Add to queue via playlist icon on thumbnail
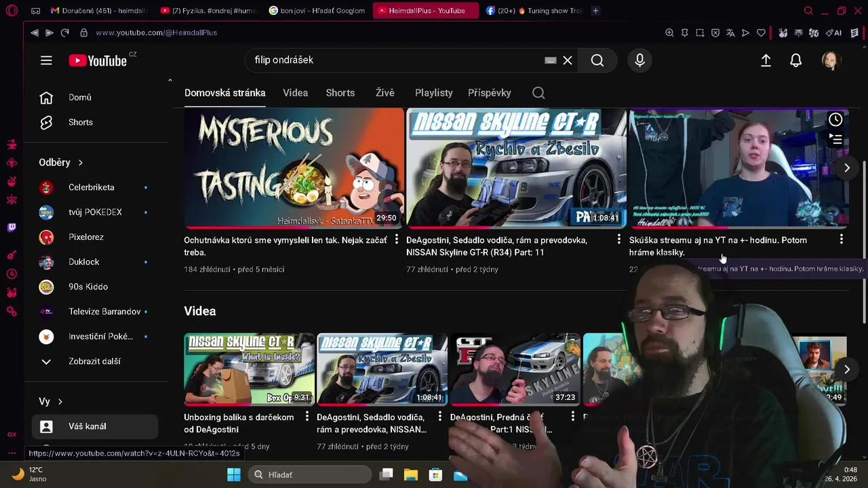868x488 pixels. pyautogui.click(x=835, y=140)
